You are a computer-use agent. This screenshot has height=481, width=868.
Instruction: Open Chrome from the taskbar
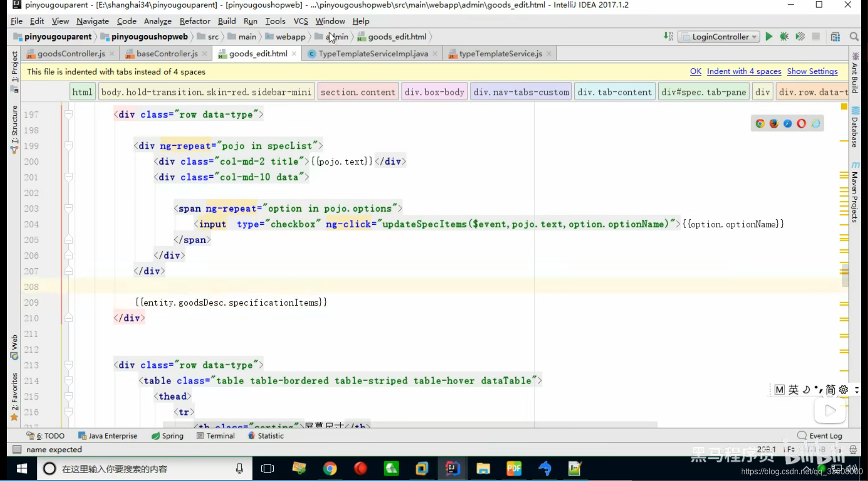[x=330, y=469]
